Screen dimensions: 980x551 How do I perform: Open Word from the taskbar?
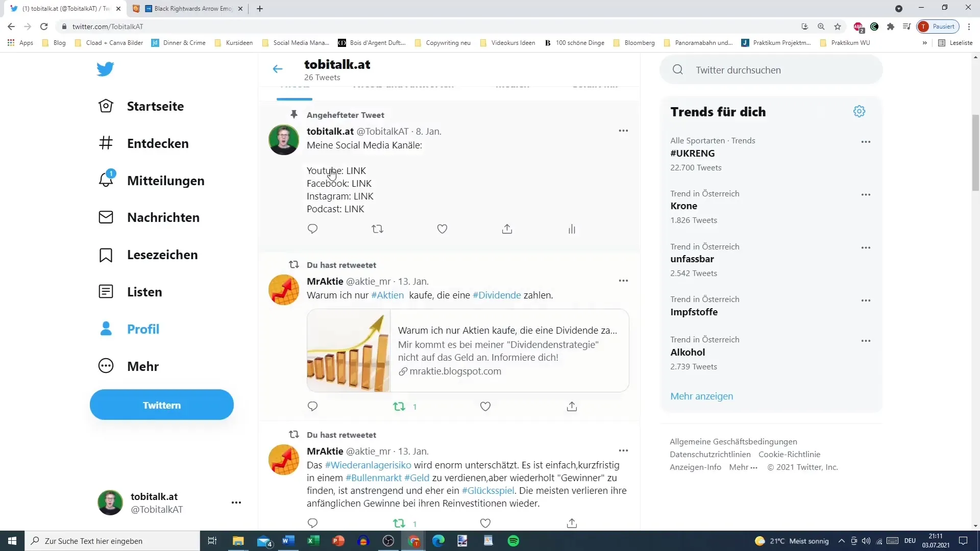point(288,541)
